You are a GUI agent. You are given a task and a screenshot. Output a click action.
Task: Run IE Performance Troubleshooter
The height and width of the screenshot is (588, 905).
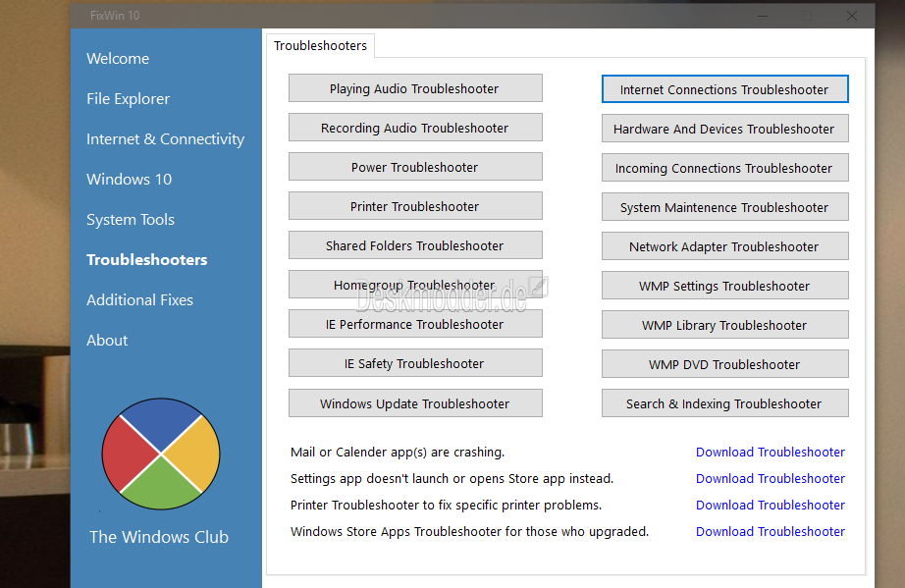pos(415,324)
